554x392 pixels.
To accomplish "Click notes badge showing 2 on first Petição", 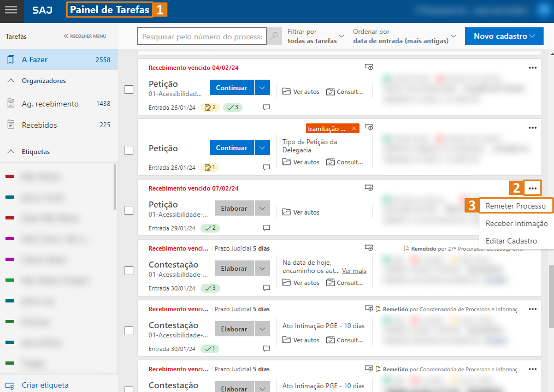I will [210, 108].
